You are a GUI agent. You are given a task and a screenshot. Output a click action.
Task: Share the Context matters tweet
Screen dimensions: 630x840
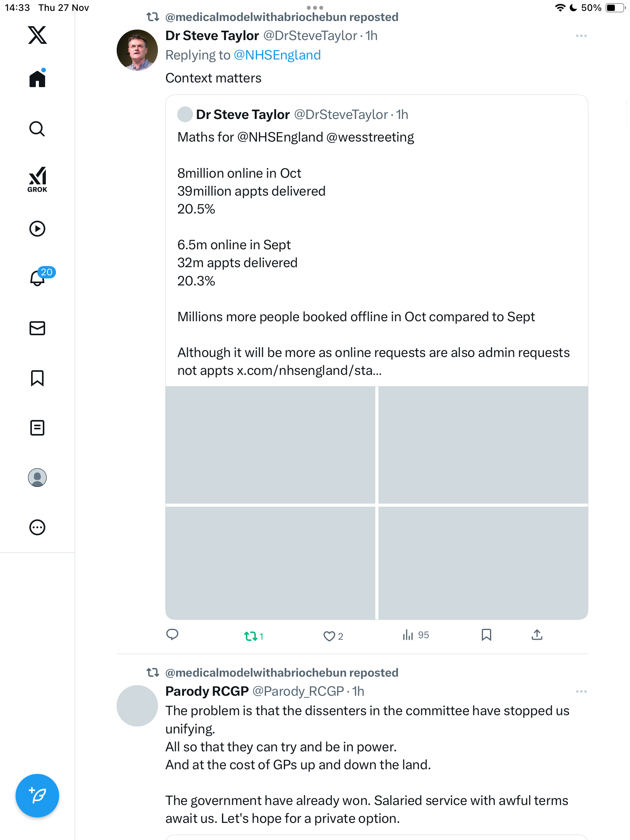click(x=537, y=635)
